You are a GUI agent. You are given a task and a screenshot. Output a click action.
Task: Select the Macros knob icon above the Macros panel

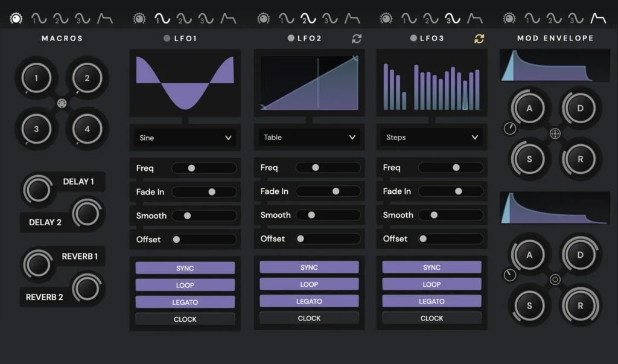[16, 18]
